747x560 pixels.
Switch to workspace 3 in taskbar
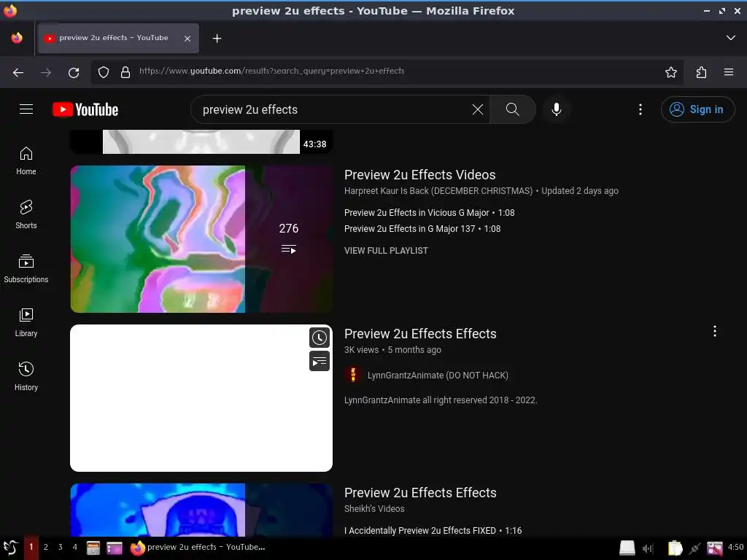click(x=61, y=547)
